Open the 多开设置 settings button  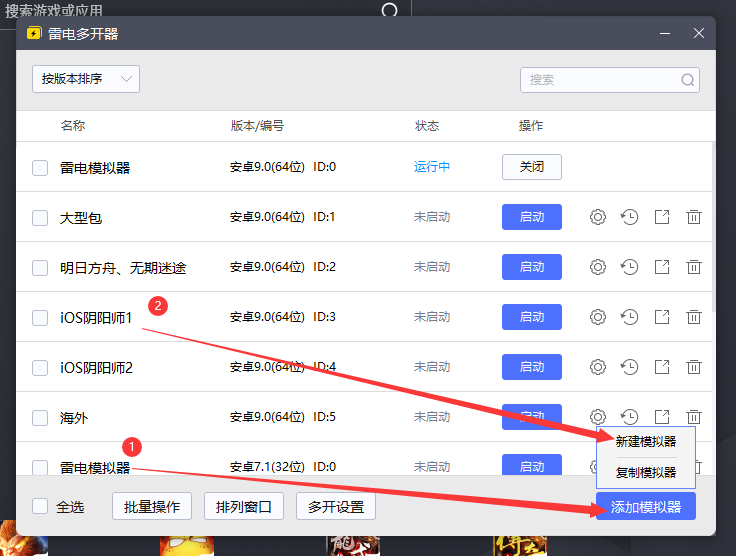(x=335, y=506)
